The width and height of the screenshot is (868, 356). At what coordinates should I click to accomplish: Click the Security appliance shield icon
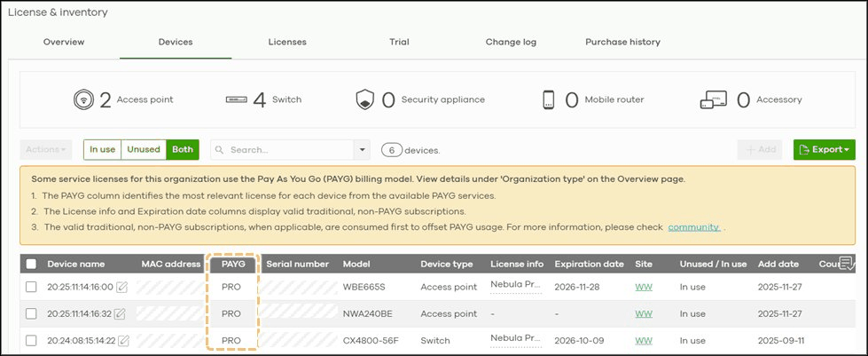365,99
